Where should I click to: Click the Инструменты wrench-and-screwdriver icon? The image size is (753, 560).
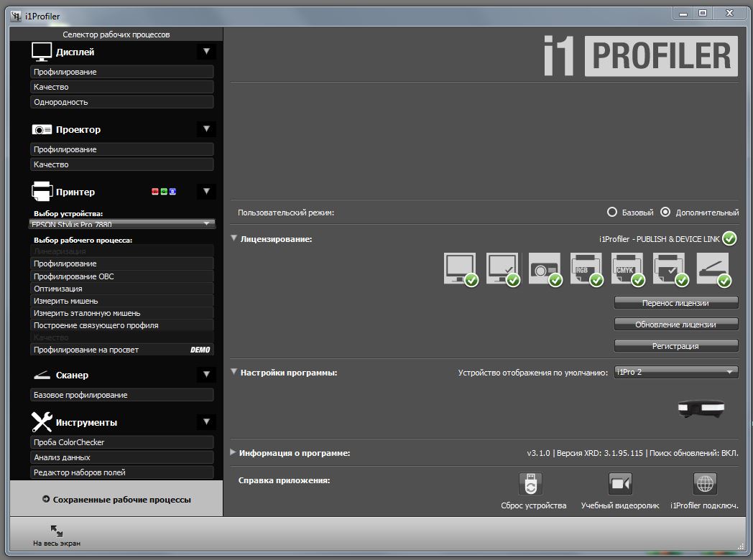pos(42,422)
